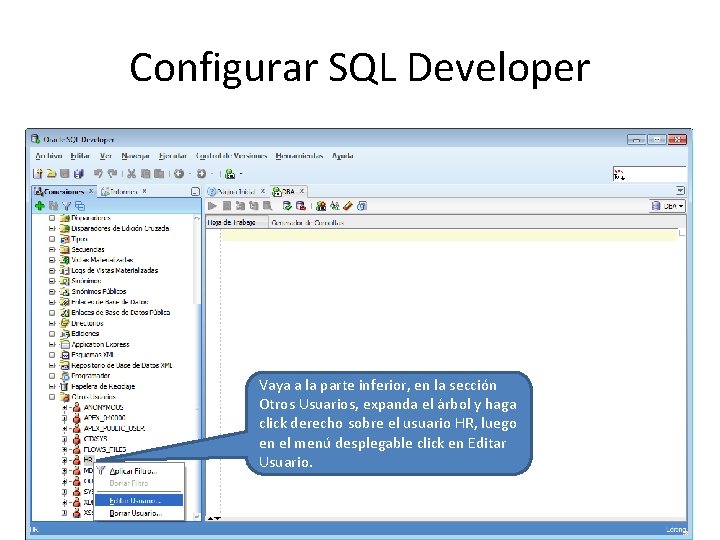Click the yellow highlighted worksheet editor line
This screenshot has width=720, height=540.
tap(450, 235)
